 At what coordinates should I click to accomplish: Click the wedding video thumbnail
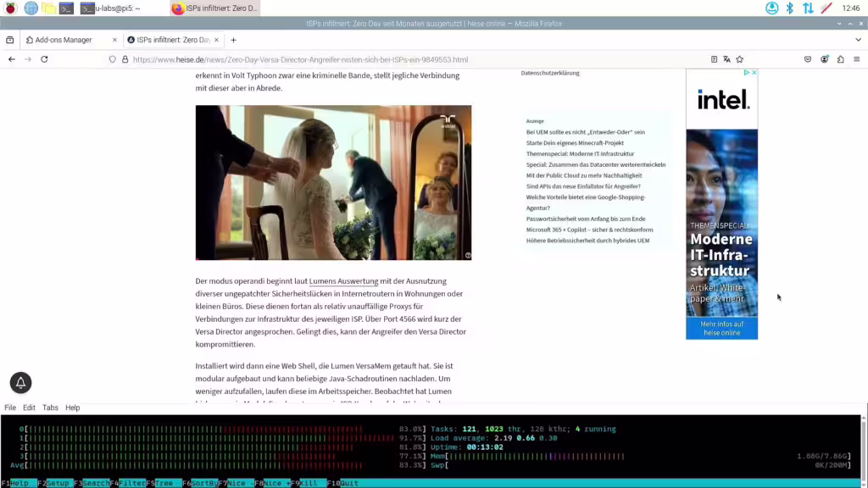333,183
